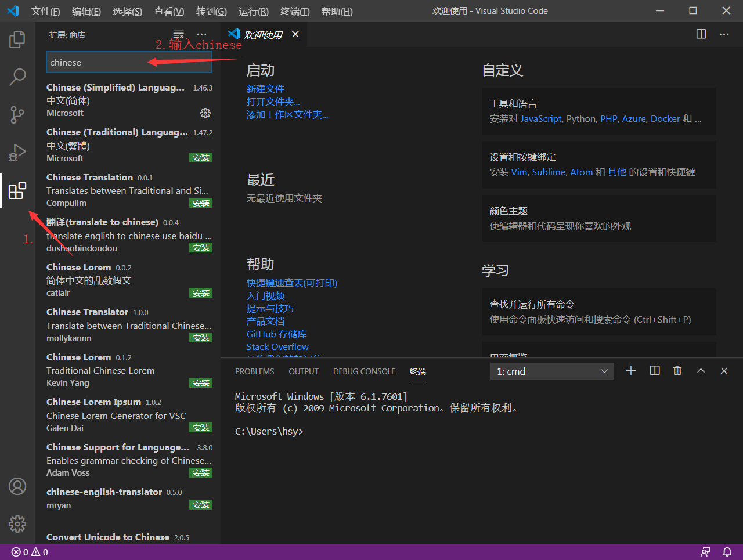Close the terminal panel
The height and width of the screenshot is (560, 743).
click(724, 371)
